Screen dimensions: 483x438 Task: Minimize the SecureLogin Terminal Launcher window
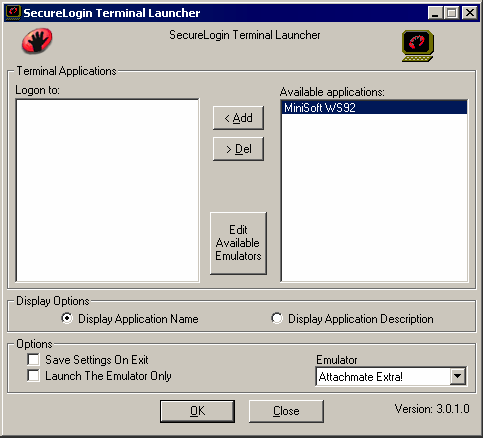tap(435, 13)
